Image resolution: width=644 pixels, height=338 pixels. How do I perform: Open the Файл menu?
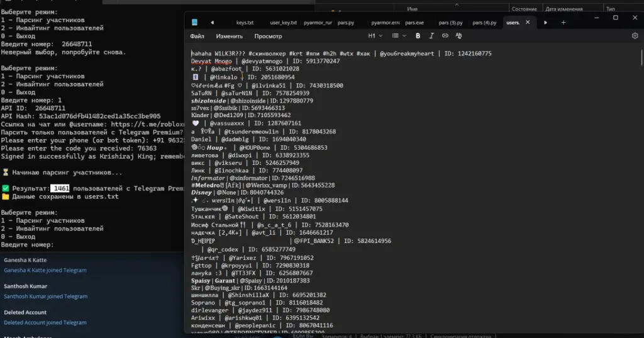pos(197,37)
